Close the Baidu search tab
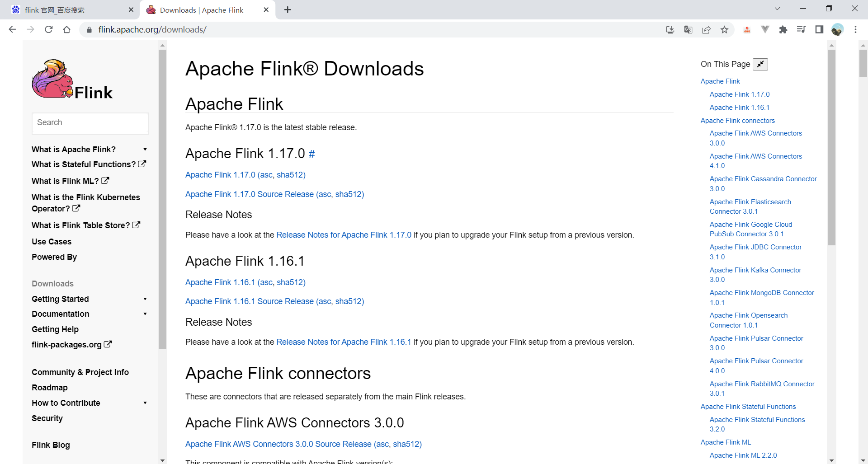Image resolution: width=868 pixels, height=464 pixels. click(131, 9)
